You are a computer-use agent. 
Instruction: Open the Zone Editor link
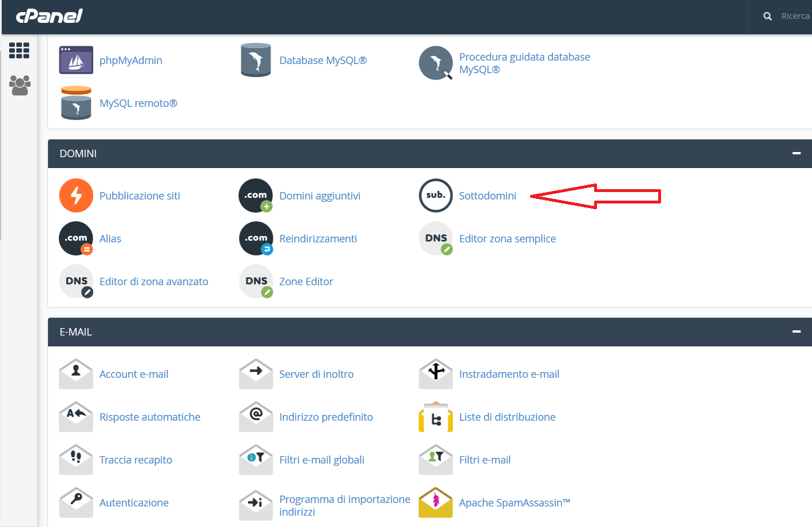[306, 281]
